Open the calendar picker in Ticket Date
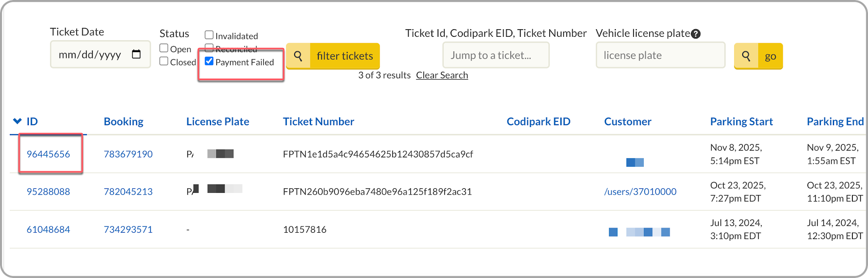 (x=136, y=54)
